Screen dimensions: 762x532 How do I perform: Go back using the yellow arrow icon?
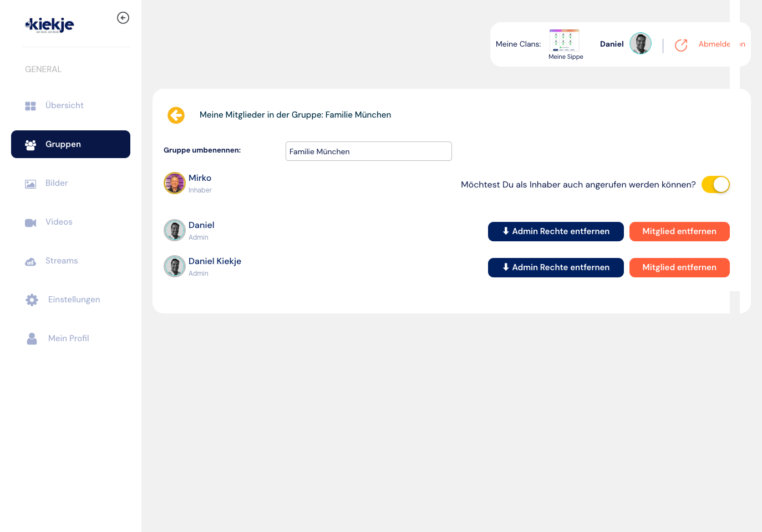tap(176, 115)
